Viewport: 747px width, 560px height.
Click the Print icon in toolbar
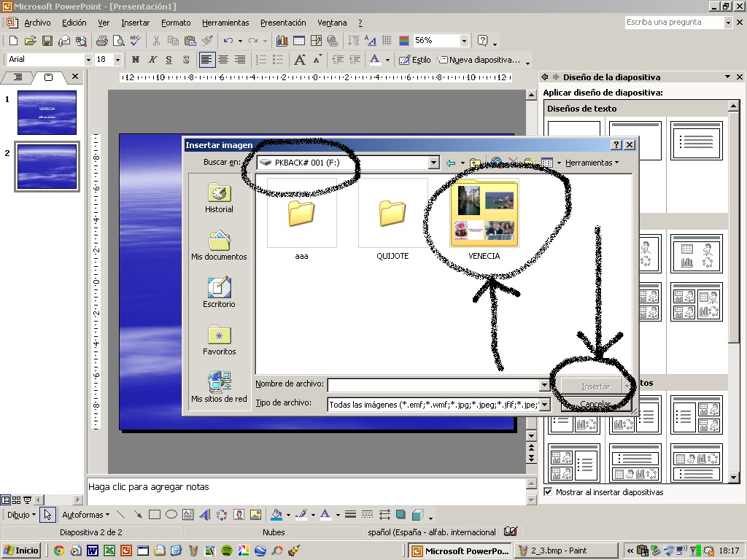point(101,41)
